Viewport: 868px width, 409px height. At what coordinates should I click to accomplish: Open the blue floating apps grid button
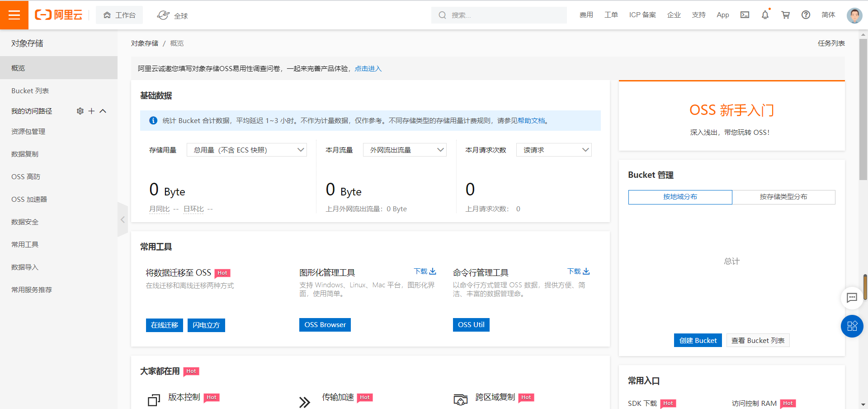[852, 326]
